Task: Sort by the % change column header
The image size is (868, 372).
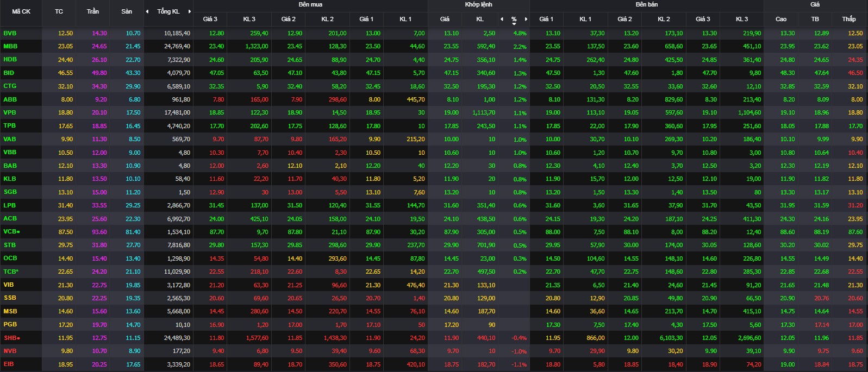Action: click(514, 19)
